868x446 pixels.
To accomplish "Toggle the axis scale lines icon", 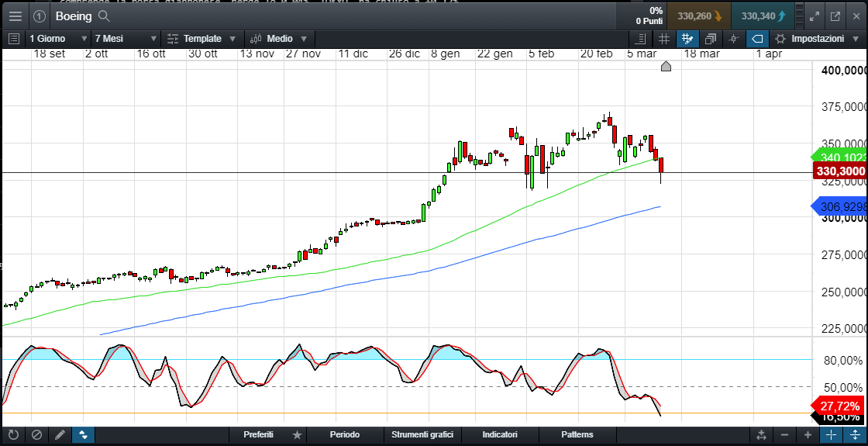I will click(641, 39).
